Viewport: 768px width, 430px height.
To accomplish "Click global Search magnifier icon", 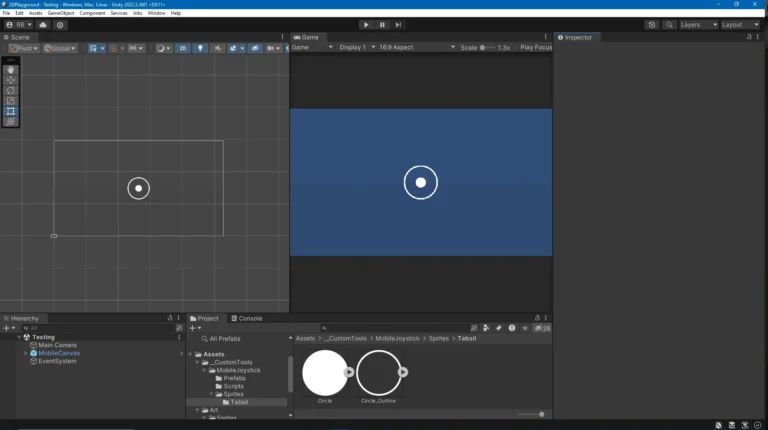I will [x=669, y=25].
